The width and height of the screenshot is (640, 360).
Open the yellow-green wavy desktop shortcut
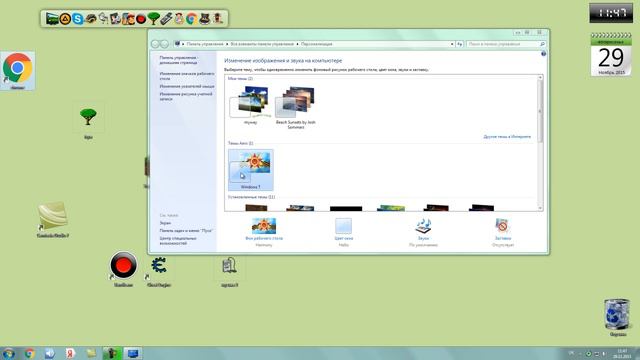(x=52, y=216)
